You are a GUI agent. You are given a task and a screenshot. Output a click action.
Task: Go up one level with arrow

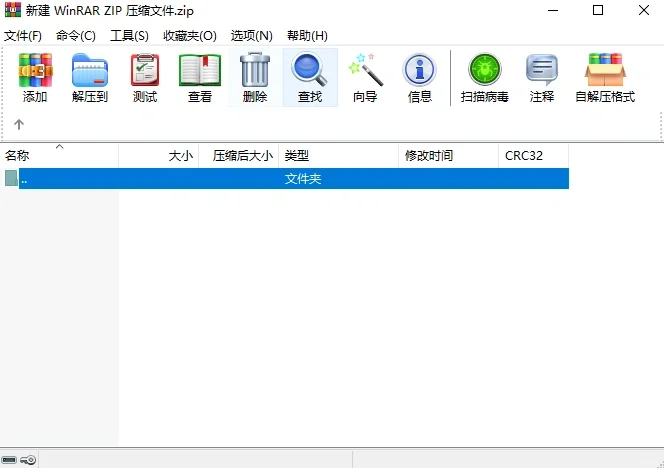pos(19,125)
